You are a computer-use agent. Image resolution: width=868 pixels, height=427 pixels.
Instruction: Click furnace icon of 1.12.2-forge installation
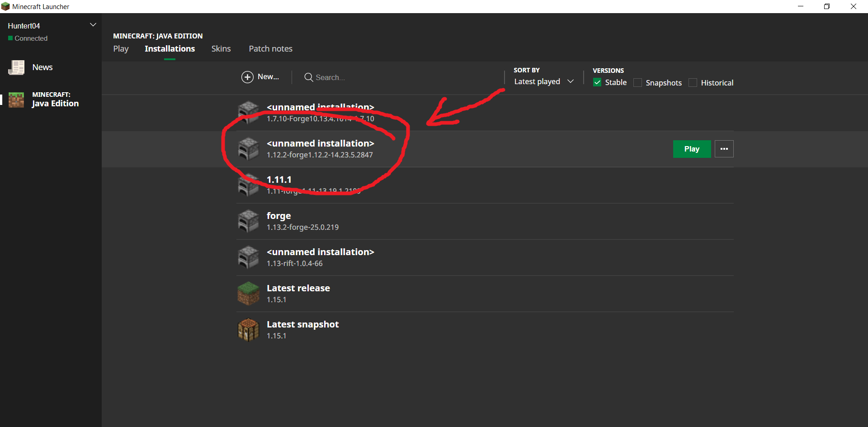click(x=248, y=149)
